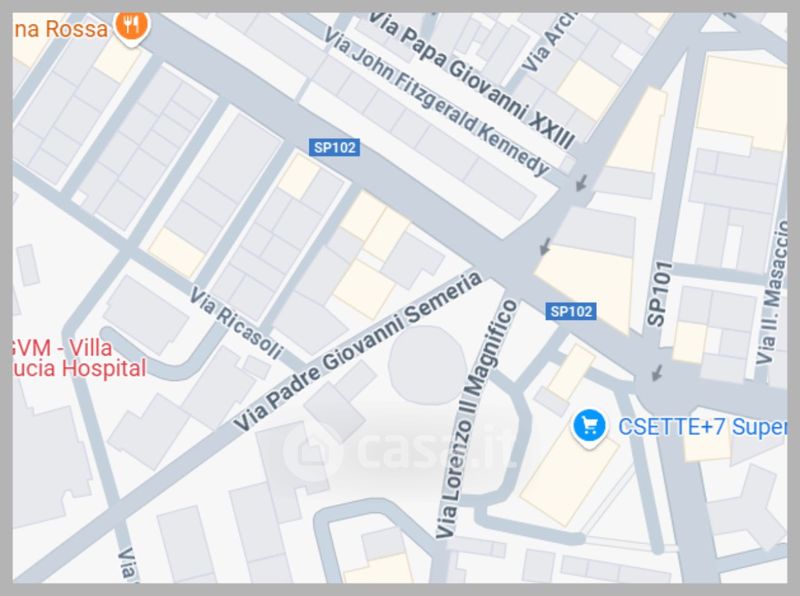The height and width of the screenshot is (596, 800).
Task: Click the one-way arrow above the beige triangular block
Action: pos(545,246)
